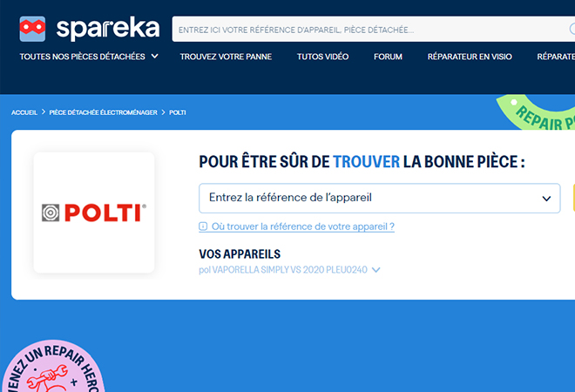Viewport: 575px width, 392px height.
Task: Expand chevron beside Toutes nos pièces détachées
Action: pos(155,57)
